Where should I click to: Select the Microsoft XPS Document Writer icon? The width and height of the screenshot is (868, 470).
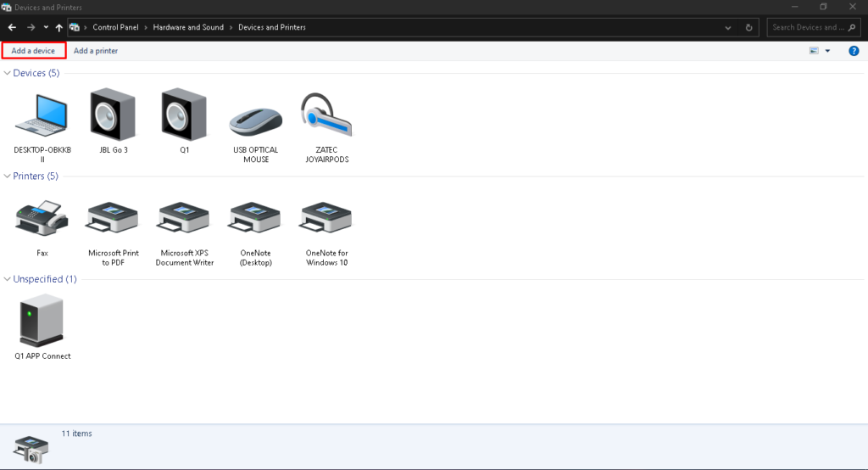[184, 218]
